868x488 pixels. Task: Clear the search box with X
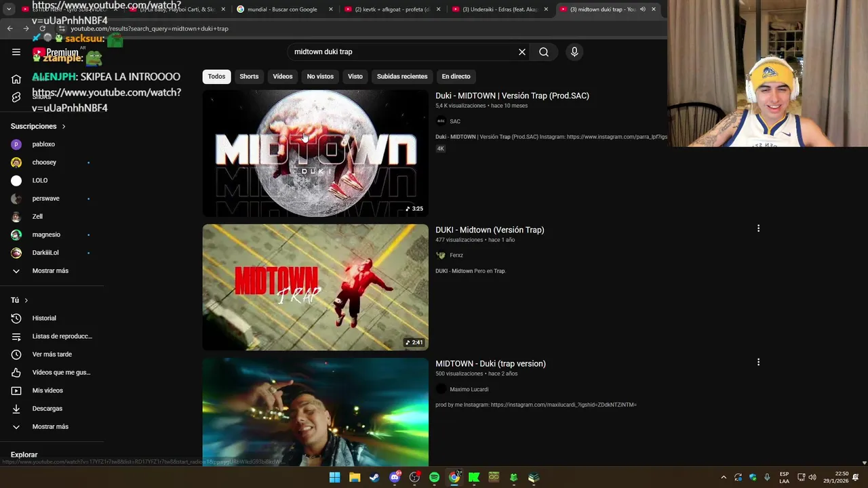[x=522, y=52]
